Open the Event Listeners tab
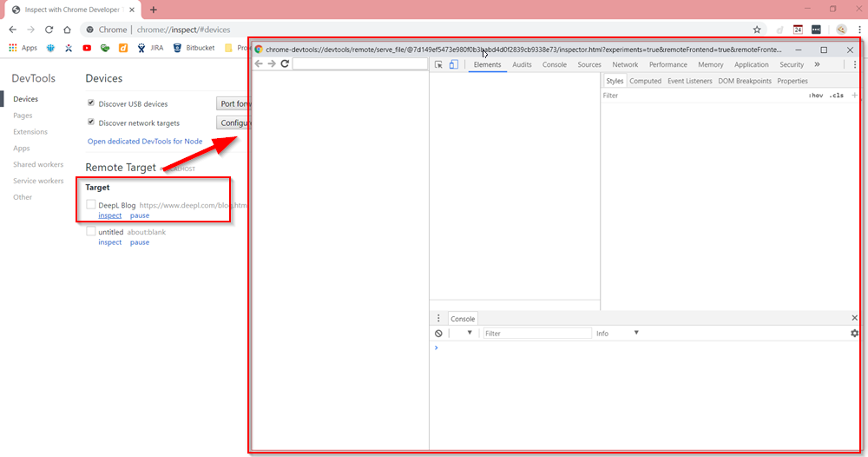 (x=690, y=81)
